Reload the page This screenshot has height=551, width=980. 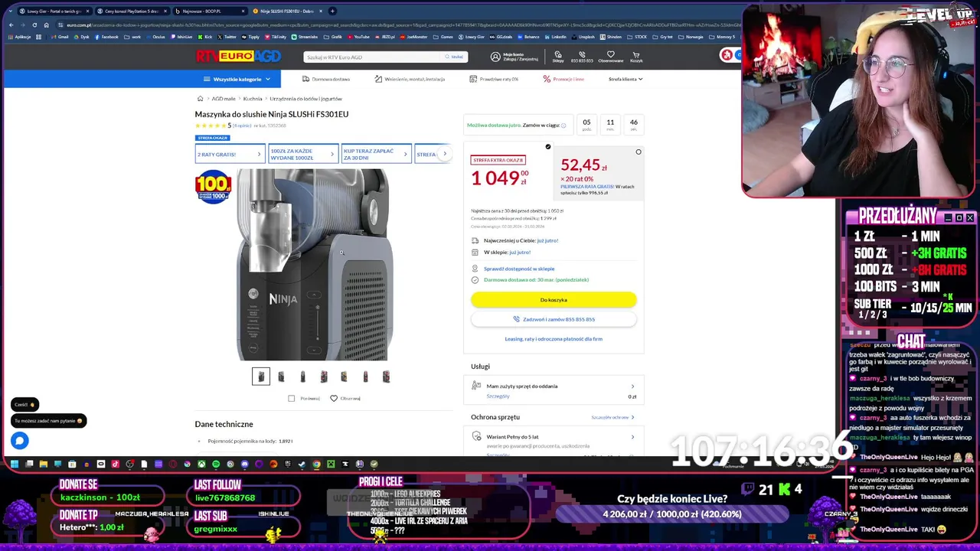34,24
